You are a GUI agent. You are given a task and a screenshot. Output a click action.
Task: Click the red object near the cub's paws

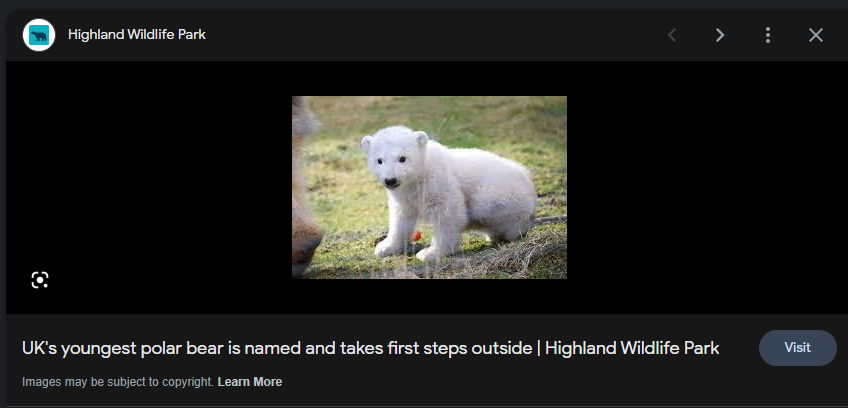pos(416,236)
